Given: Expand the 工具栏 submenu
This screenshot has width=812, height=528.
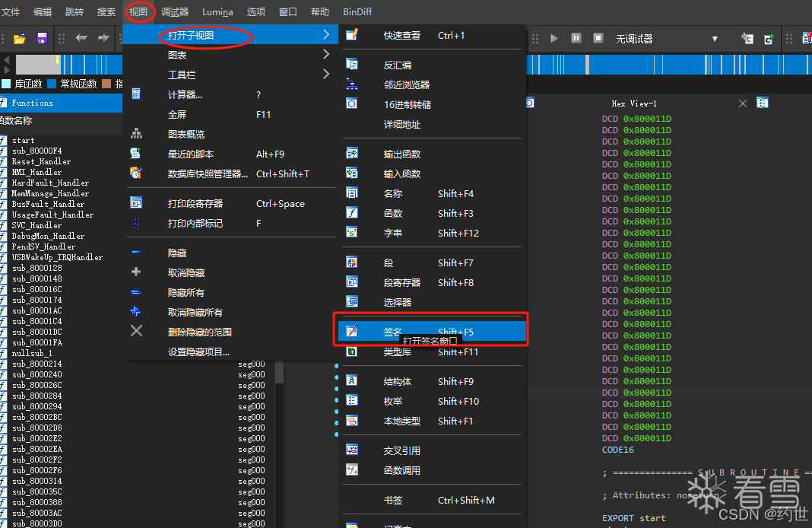Looking at the screenshot, I should (230, 75).
